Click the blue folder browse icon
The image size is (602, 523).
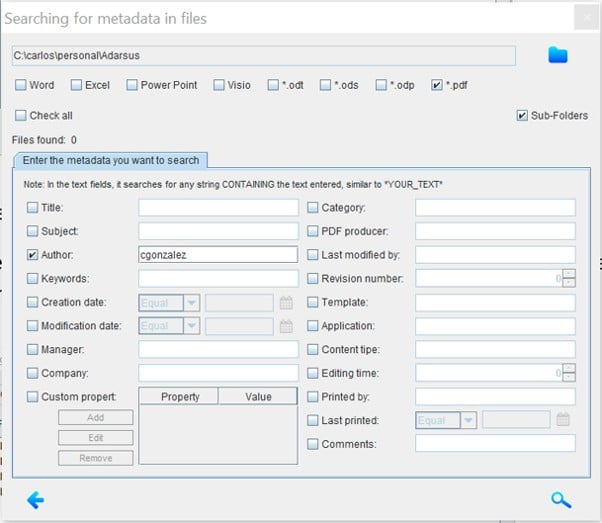pos(558,55)
